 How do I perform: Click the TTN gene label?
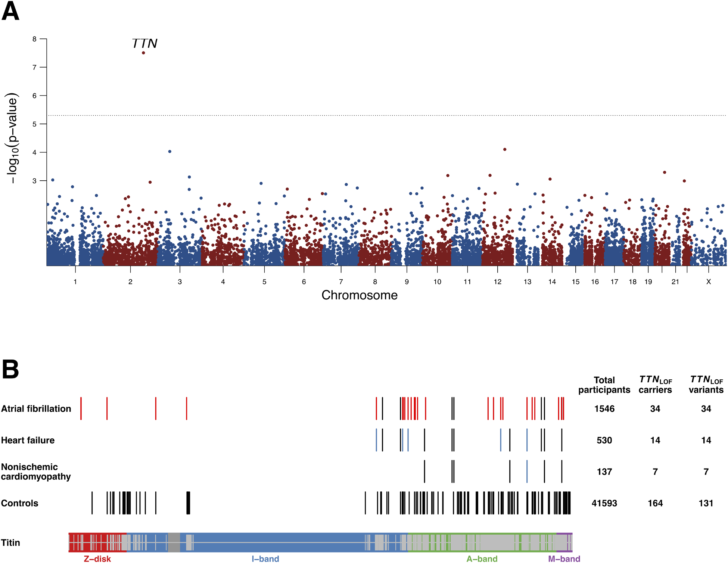(145, 44)
